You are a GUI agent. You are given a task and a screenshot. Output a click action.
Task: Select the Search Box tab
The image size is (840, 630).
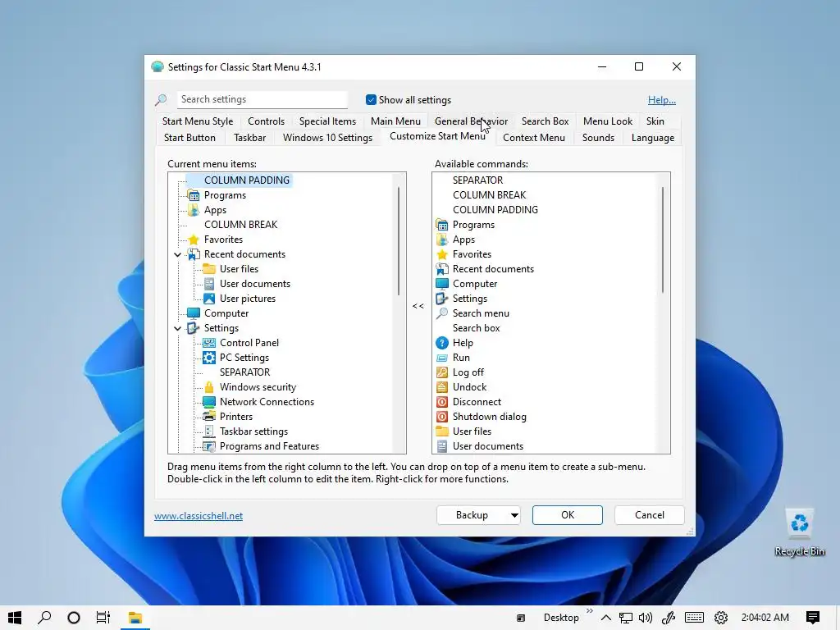[x=545, y=121]
